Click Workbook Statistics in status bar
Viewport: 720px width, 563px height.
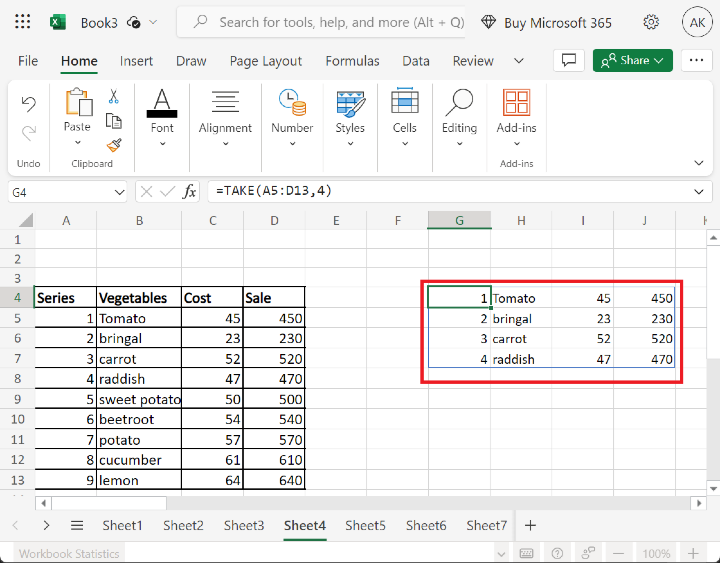coord(69,554)
